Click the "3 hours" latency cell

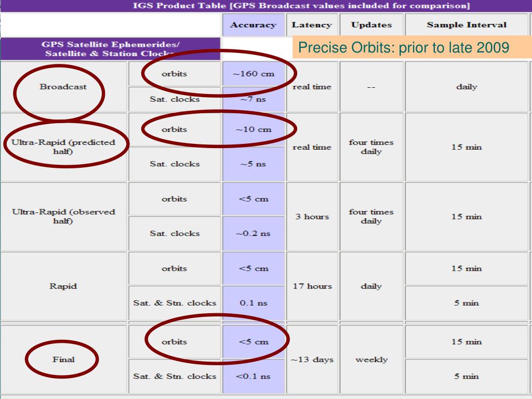coord(312,217)
